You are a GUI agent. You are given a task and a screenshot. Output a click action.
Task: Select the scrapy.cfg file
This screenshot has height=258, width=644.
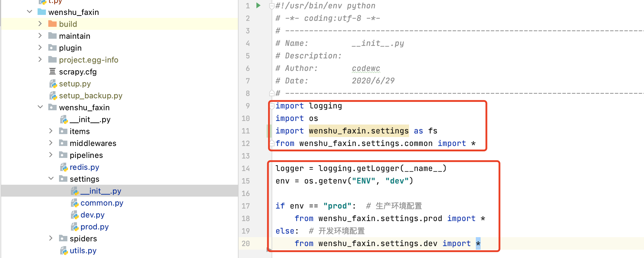pyautogui.click(x=78, y=72)
